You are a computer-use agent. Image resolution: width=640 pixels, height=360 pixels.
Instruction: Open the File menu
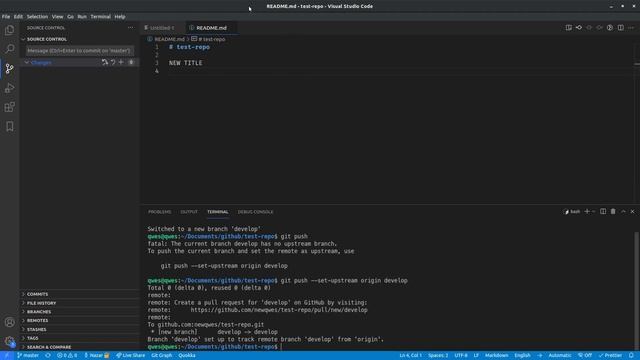(x=6, y=17)
